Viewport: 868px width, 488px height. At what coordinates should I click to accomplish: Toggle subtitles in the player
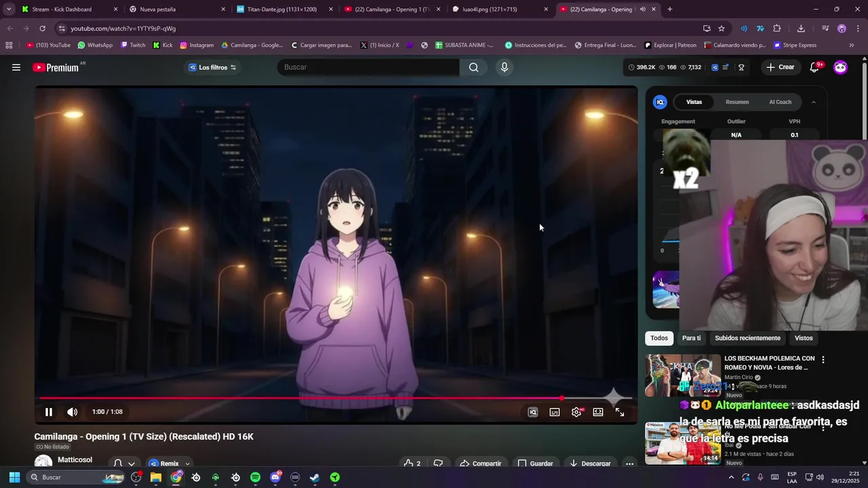click(x=555, y=412)
